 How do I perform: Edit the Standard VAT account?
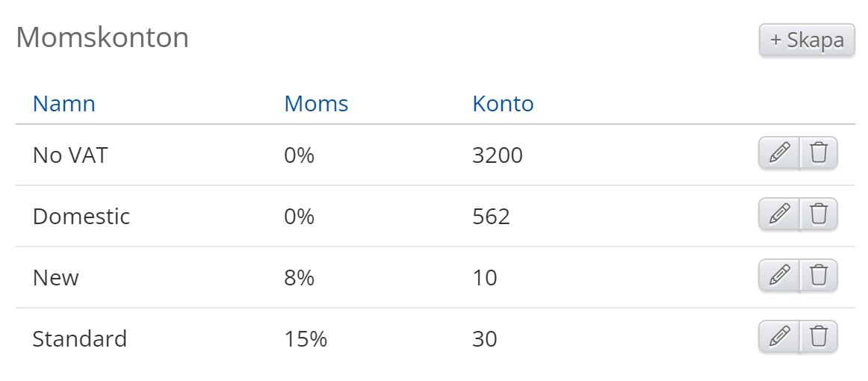tap(779, 338)
